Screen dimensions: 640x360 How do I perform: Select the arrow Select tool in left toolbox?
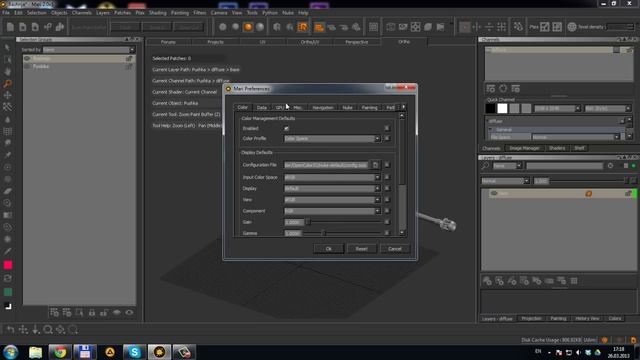pos(7,48)
